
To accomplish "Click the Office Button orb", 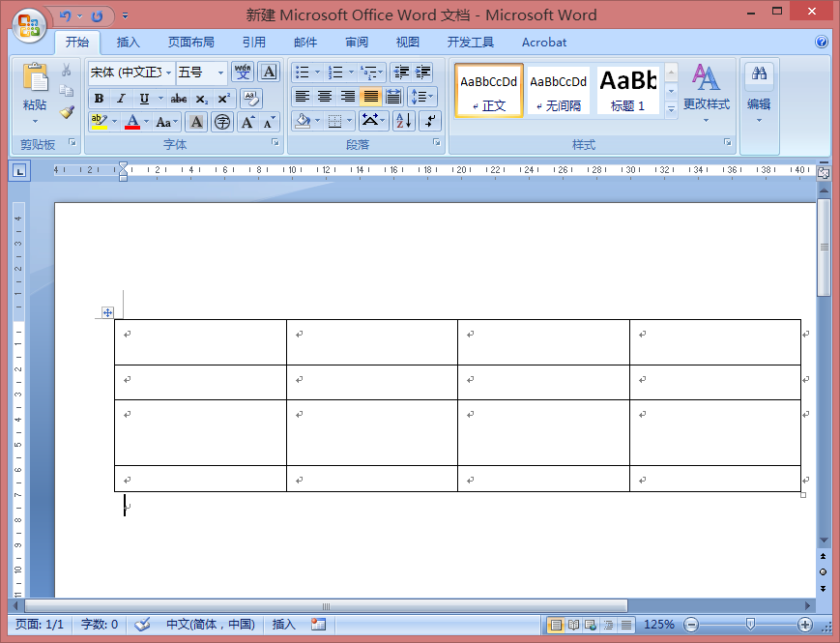I will coord(29,24).
